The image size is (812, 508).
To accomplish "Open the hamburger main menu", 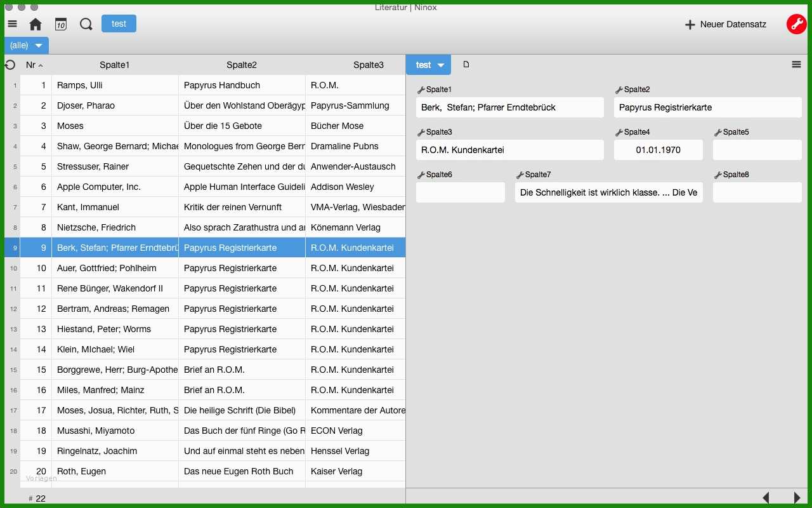I will coord(12,24).
